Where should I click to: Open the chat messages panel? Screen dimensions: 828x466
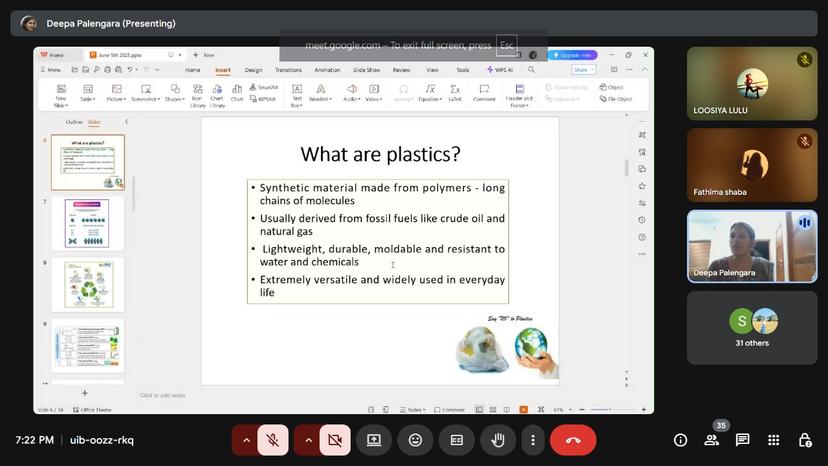pos(742,440)
